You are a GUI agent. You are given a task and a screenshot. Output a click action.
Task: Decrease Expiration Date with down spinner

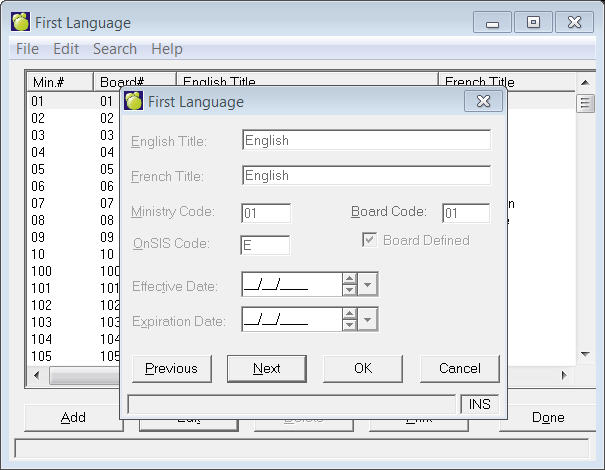[x=349, y=325]
